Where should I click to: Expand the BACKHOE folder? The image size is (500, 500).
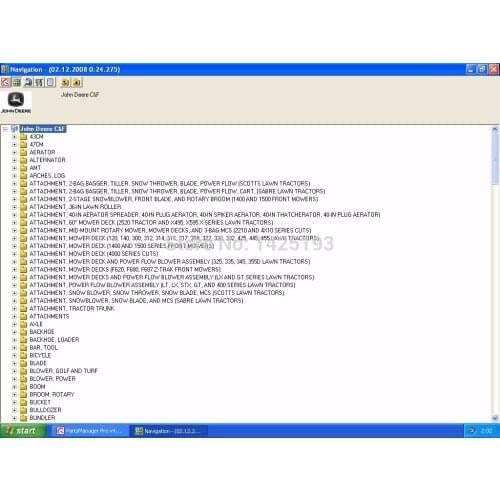pyautogui.click(x=14, y=332)
